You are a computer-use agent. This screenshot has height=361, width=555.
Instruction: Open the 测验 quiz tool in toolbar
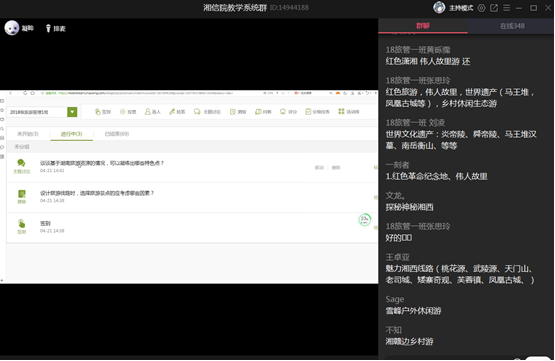[238, 112]
